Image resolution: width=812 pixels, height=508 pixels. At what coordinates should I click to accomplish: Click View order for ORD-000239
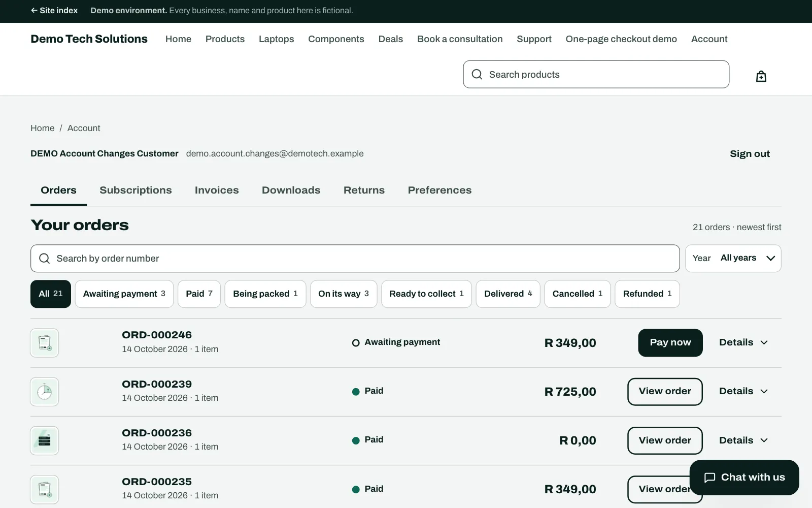point(665,391)
